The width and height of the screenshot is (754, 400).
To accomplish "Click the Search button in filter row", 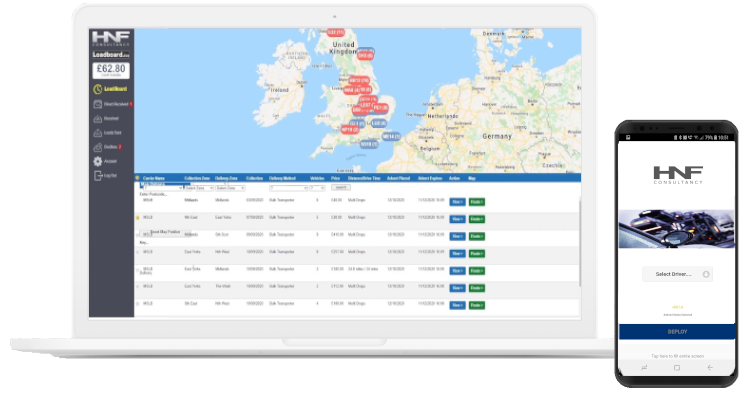I will tap(340, 188).
